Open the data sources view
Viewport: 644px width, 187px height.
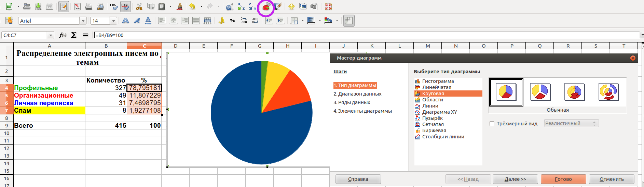(314, 7)
